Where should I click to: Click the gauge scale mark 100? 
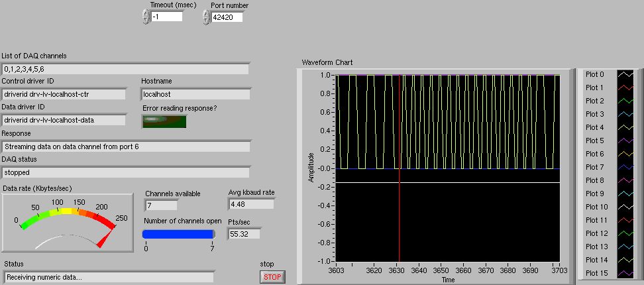(x=57, y=202)
